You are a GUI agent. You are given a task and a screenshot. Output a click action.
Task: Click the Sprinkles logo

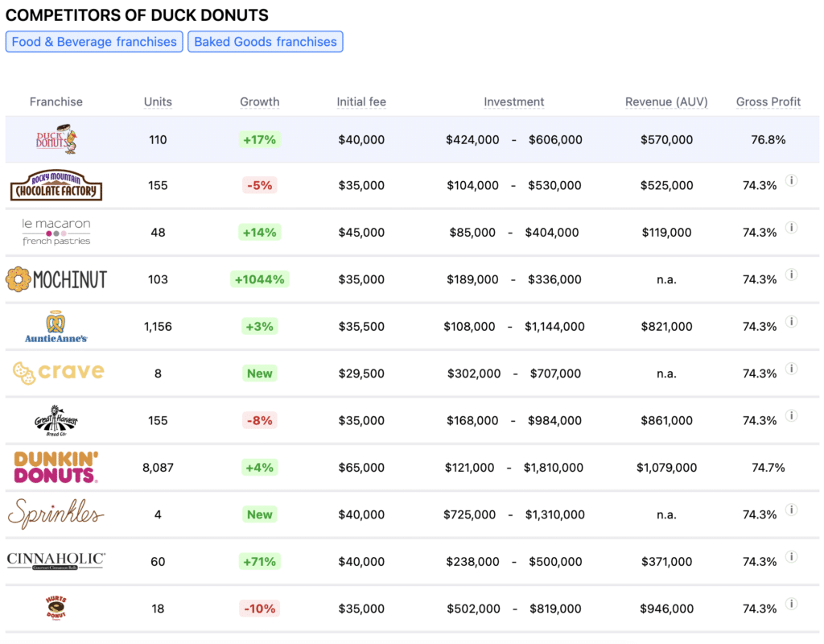click(x=56, y=514)
